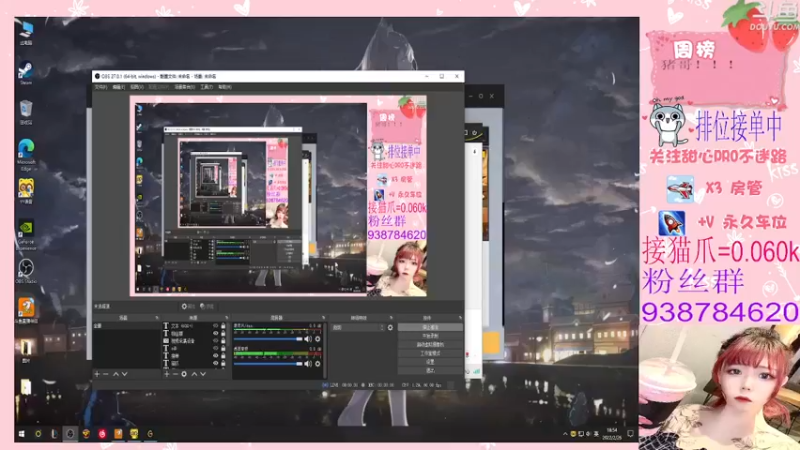
Task: Hide the 视频采集设备 source with its eye icon
Action: 215,341
